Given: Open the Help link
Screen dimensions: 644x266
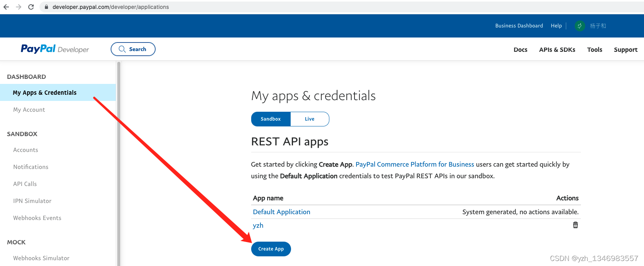Looking at the screenshot, I should pos(556,26).
